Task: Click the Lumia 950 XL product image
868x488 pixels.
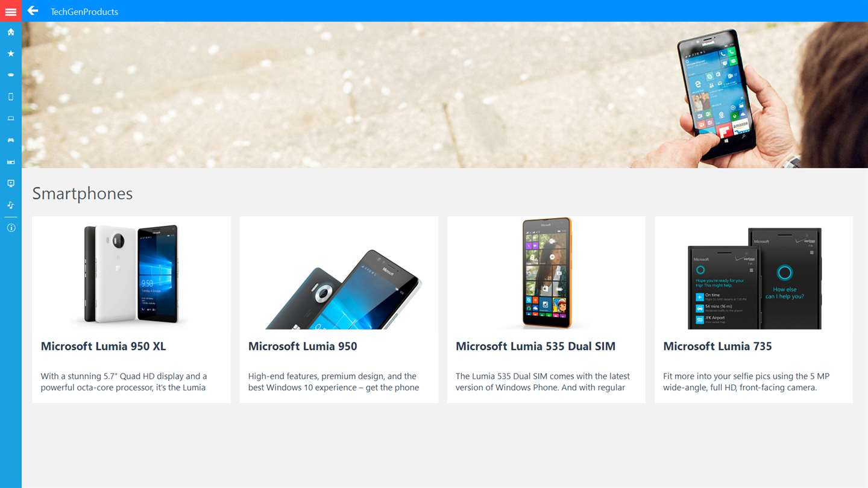Action: tap(131, 274)
